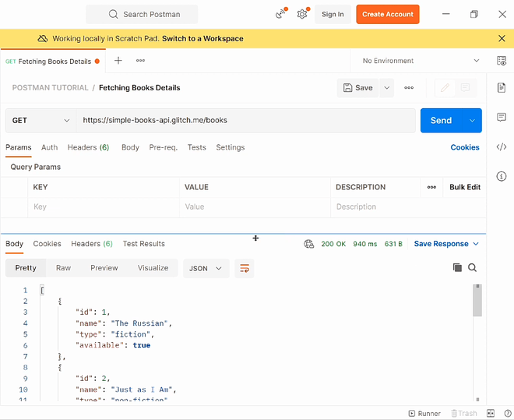This screenshot has height=420, width=514.
Task: Click the search icon in response
Action: pos(472,268)
